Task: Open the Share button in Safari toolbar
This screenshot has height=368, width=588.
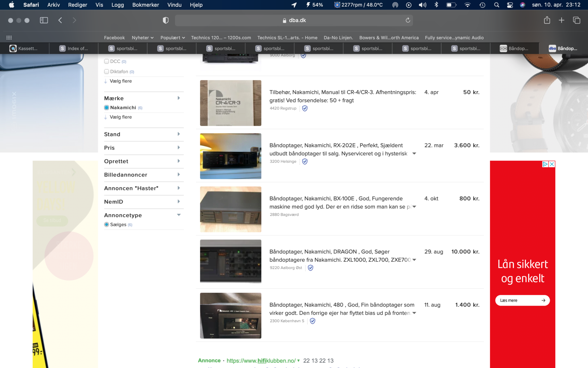Action: point(547,20)
